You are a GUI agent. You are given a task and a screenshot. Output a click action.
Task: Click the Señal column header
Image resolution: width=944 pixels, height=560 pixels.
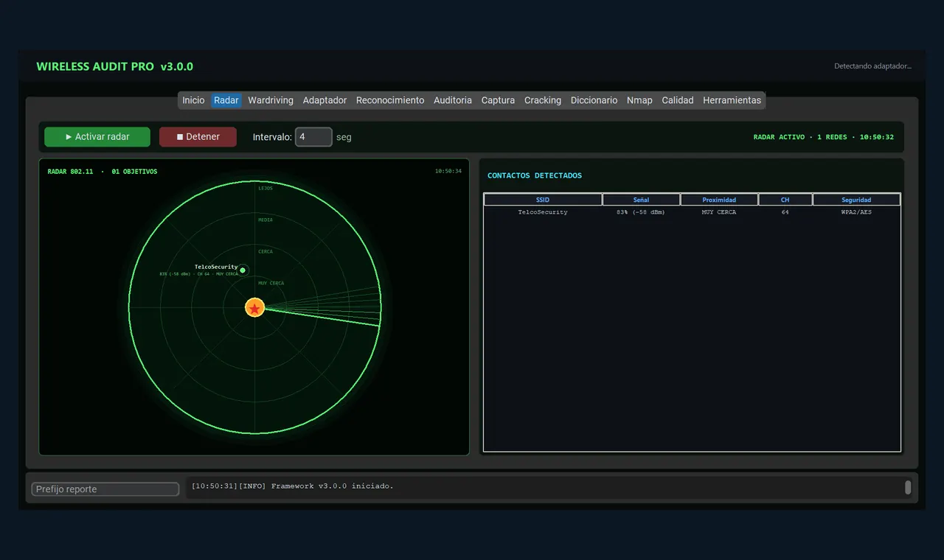[641, 200]
